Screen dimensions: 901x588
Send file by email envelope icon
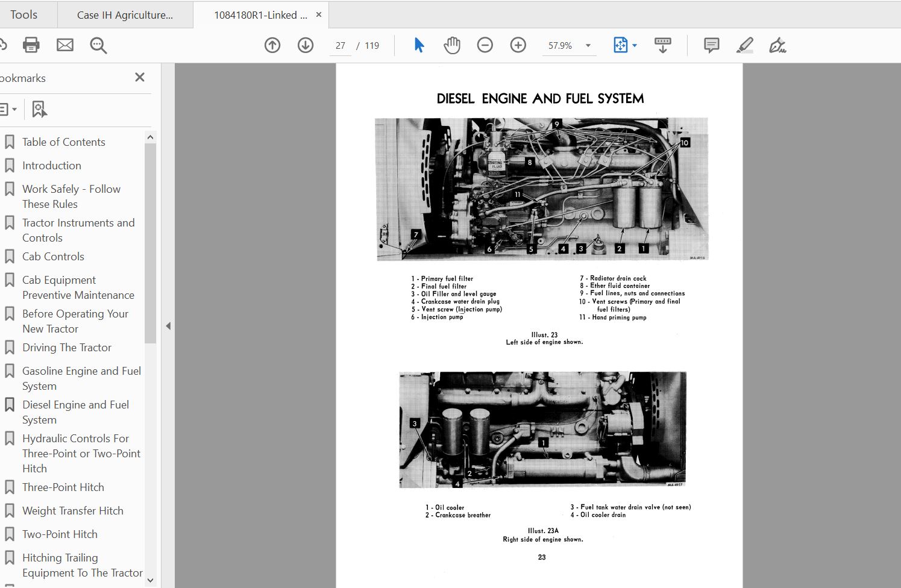[65, 45]
